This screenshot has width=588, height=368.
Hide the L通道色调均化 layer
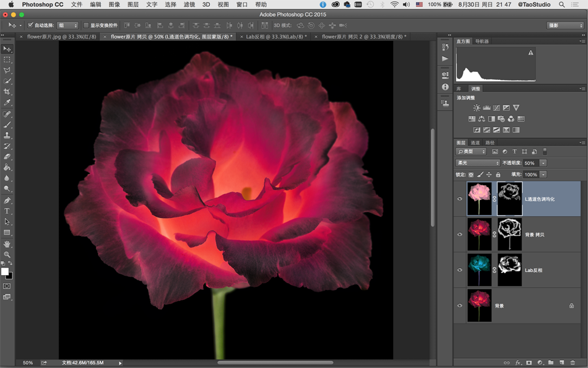pyautogui.click(x=460, y=199)
